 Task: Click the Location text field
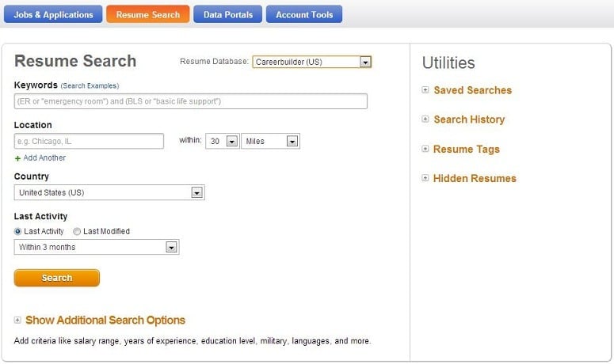tap(89, 142)
